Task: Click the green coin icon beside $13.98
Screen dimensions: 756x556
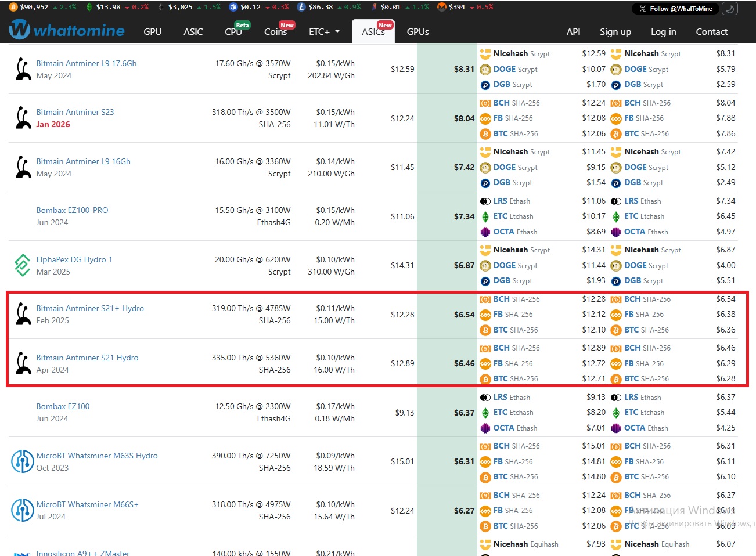Action: point(89,7)
